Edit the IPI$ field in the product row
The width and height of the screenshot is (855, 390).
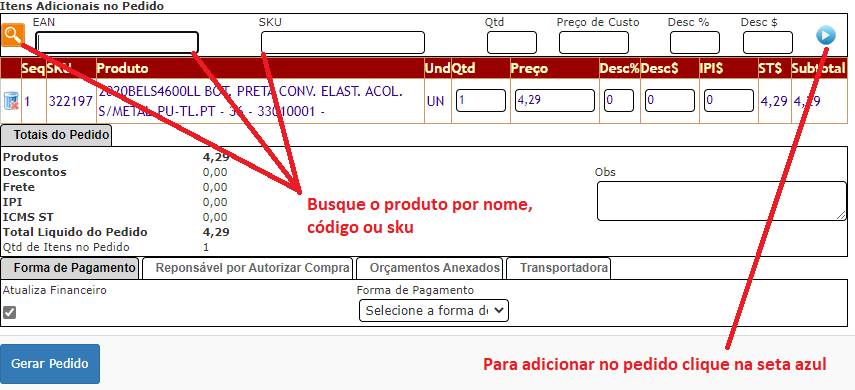tap(728, 101)
